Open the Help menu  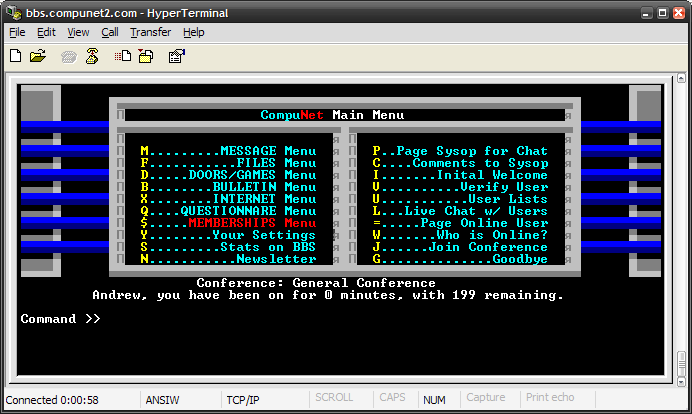(x=194, y=32)
